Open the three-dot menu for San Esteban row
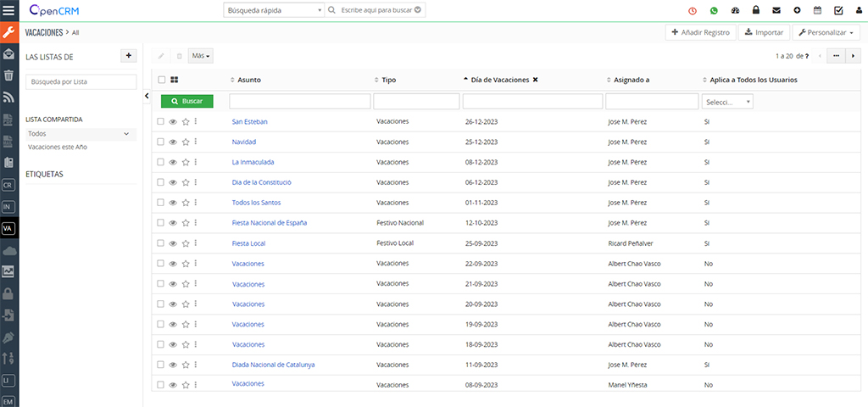The width and height of the screenshot is (868, 407). pos(196,121)
